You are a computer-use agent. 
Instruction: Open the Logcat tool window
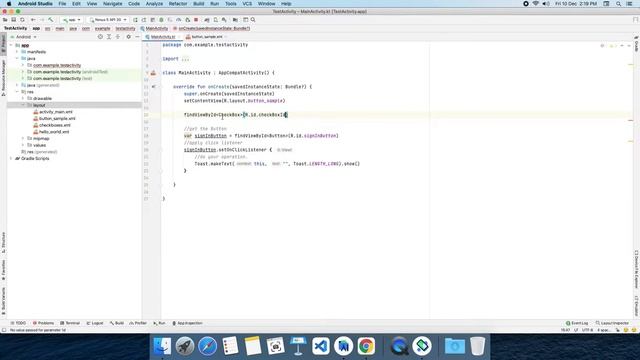click(x=95, y=323)
